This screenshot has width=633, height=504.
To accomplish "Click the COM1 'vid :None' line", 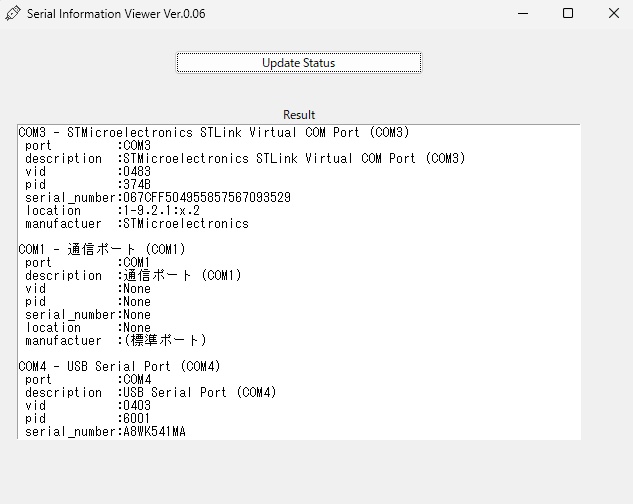I will coord(88,288).
